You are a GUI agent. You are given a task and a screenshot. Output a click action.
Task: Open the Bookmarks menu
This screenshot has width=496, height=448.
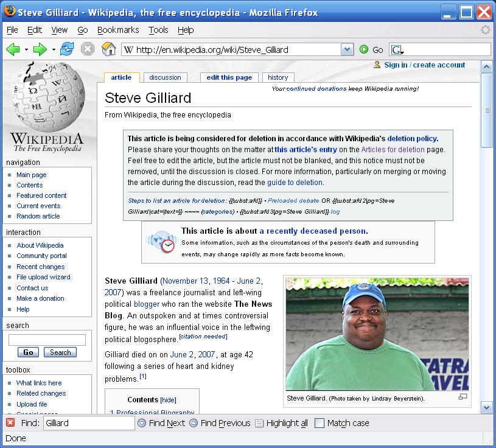point(118,30)
